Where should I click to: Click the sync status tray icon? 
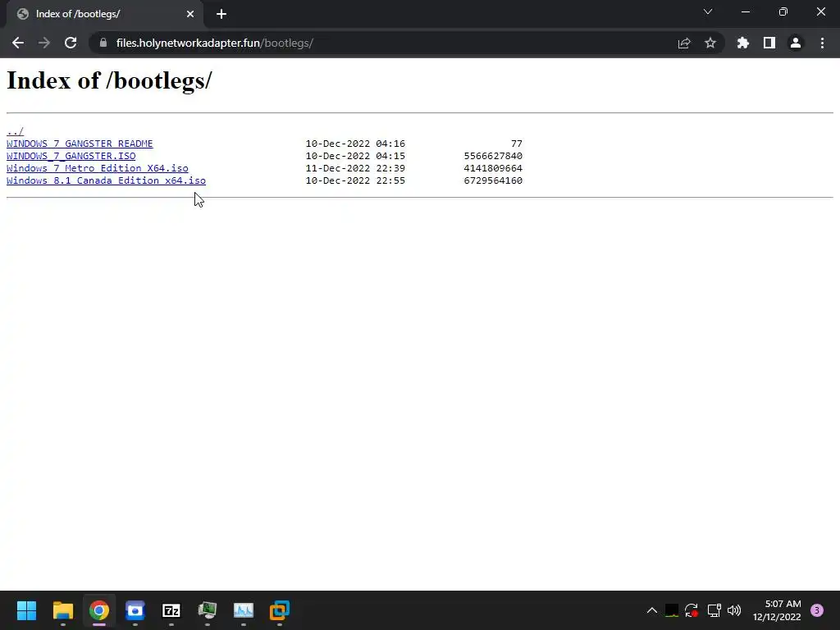pos(692,610)
